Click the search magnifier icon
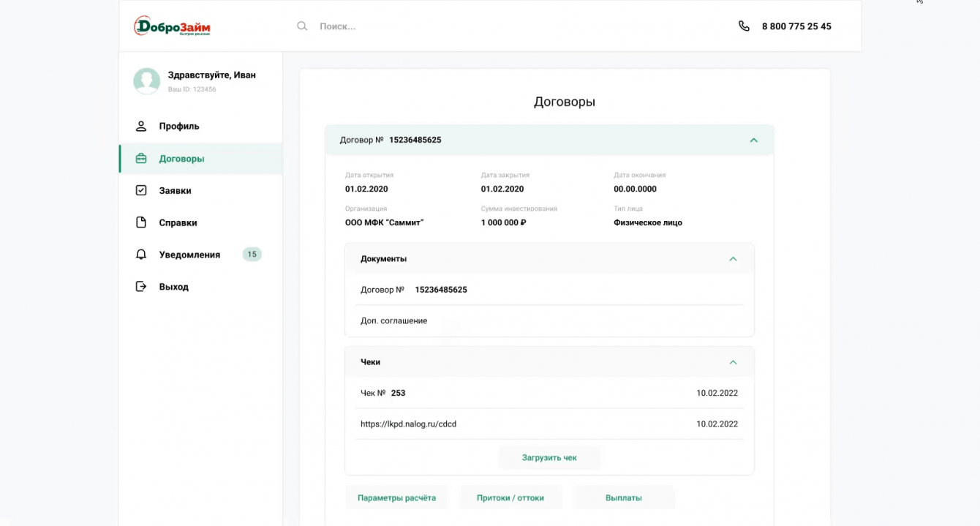Viewport: 980px width, 526px height. (302, 26)
